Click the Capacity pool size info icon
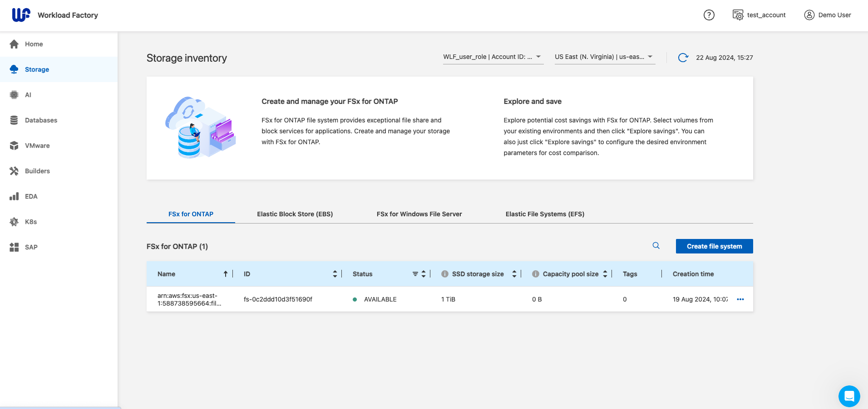 (536, 274)
